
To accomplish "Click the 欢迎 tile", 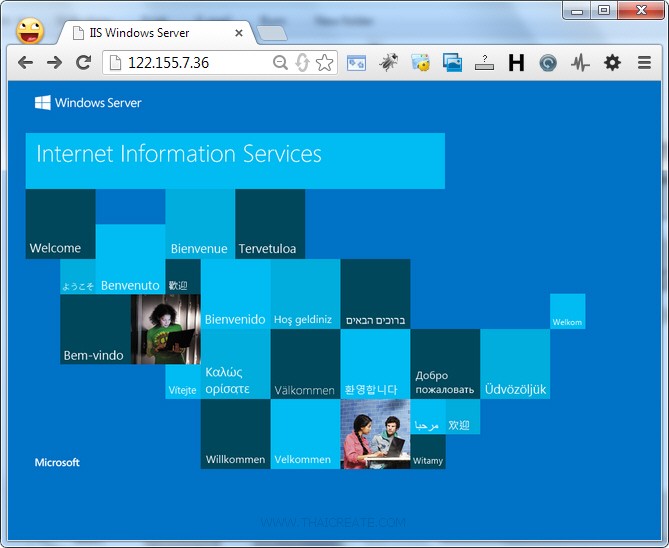I will [x=463, y=417].
